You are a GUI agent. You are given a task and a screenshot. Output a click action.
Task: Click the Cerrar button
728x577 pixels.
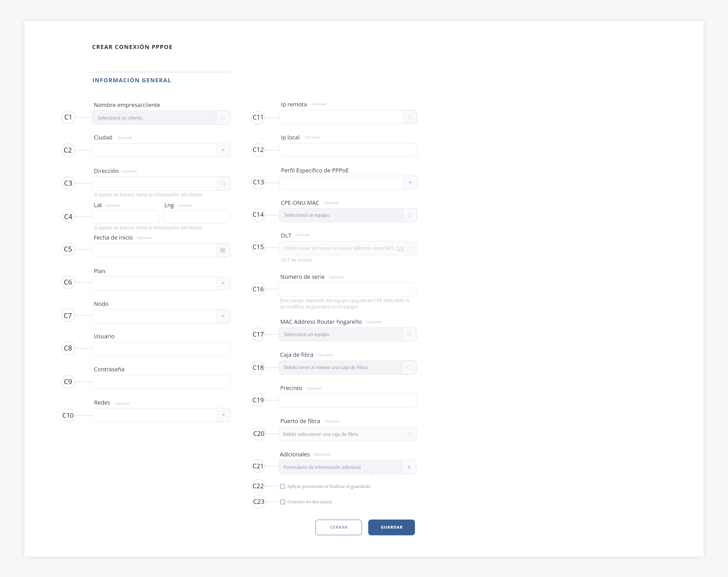point(338,527)
